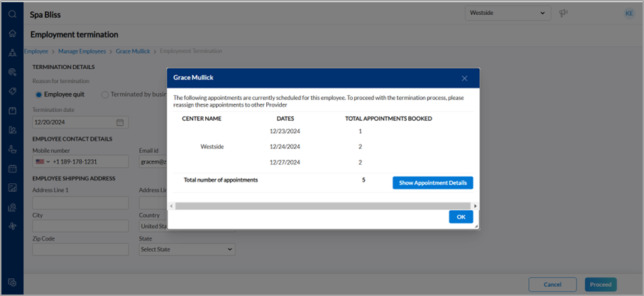
Task: Open Grace Mullick breadcrumb link
Action: (133, 51)
